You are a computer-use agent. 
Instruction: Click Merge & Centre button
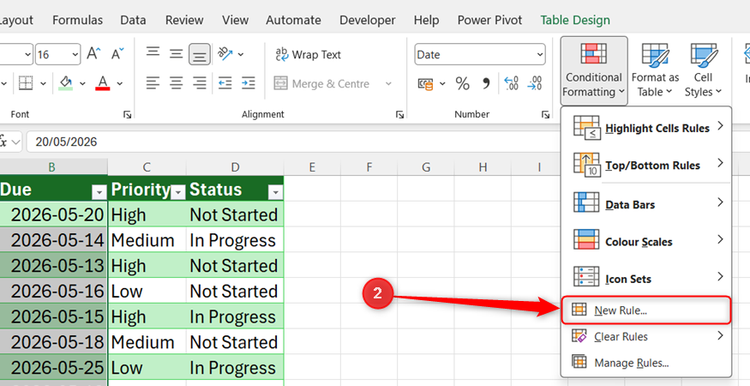click(321, 84)
